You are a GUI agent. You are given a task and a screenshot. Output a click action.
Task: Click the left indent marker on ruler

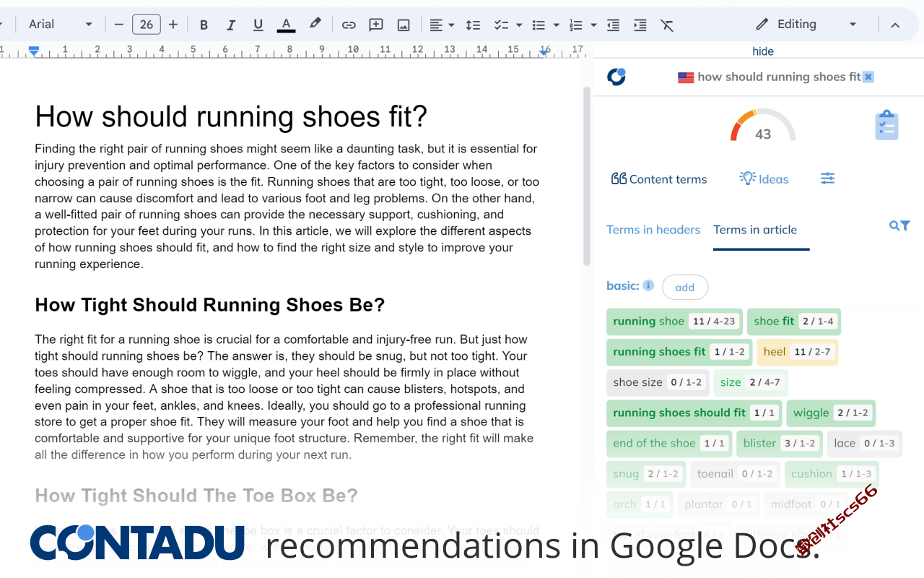33,51
